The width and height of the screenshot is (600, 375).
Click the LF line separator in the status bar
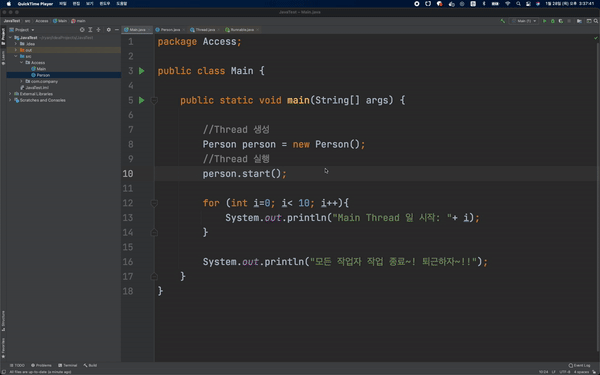554,372
